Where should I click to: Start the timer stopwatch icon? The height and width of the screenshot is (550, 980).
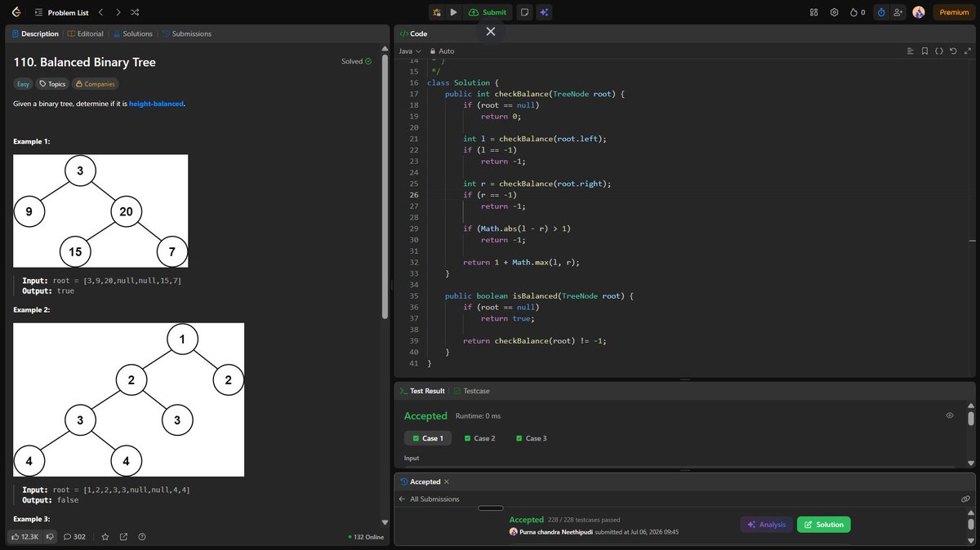pyautogui.click(x=881, y=12)
